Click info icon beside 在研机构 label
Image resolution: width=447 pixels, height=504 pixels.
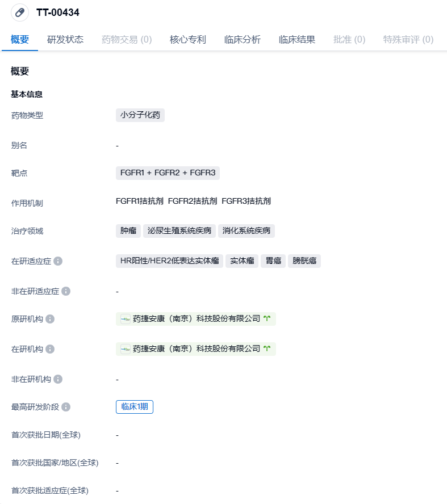50,349
